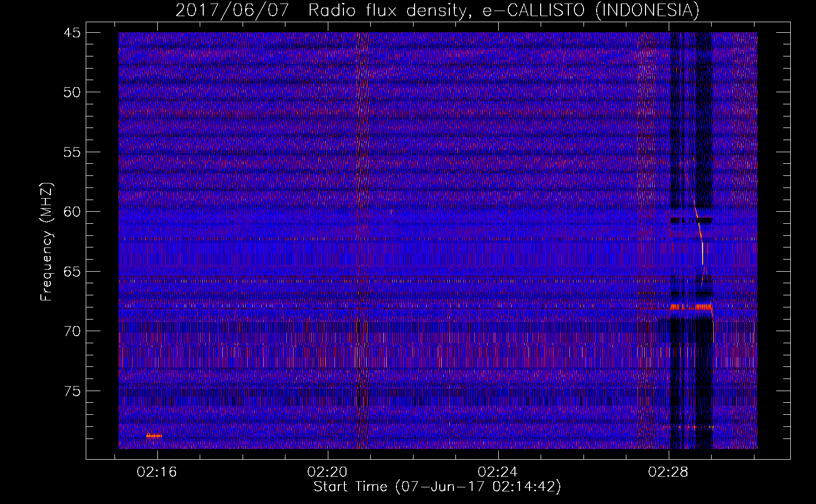Screen dimensions: 816x504
Task: Click the "Frequency (MHZ)" axis label
Action: point(46,242)
